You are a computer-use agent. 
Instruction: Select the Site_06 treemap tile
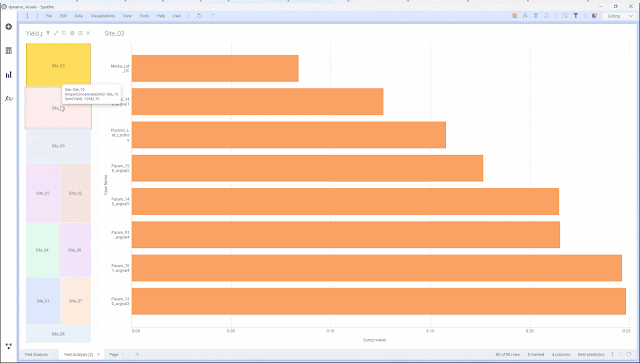click(x=58, y=334)
